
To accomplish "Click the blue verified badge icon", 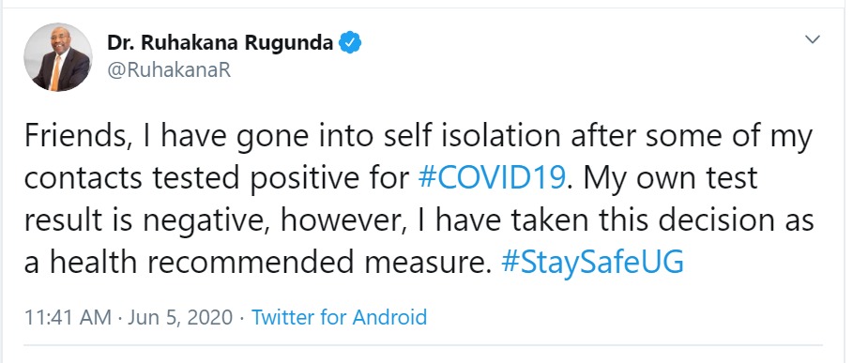I will pos(350,42).
